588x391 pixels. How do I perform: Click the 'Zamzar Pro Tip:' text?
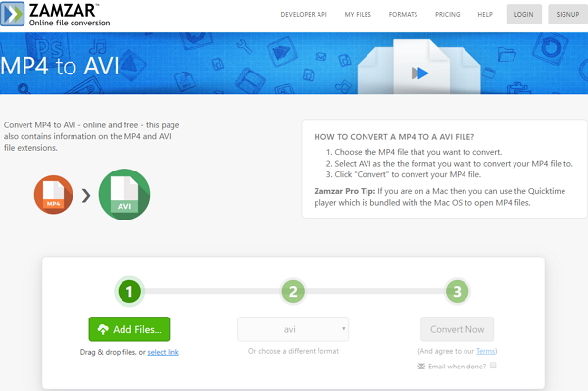tap(345, 191)
